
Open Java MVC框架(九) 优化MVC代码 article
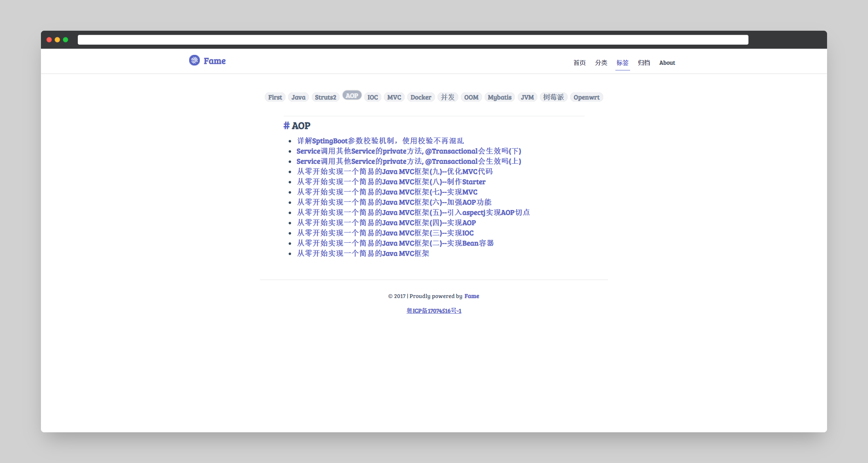coord(394,172)
